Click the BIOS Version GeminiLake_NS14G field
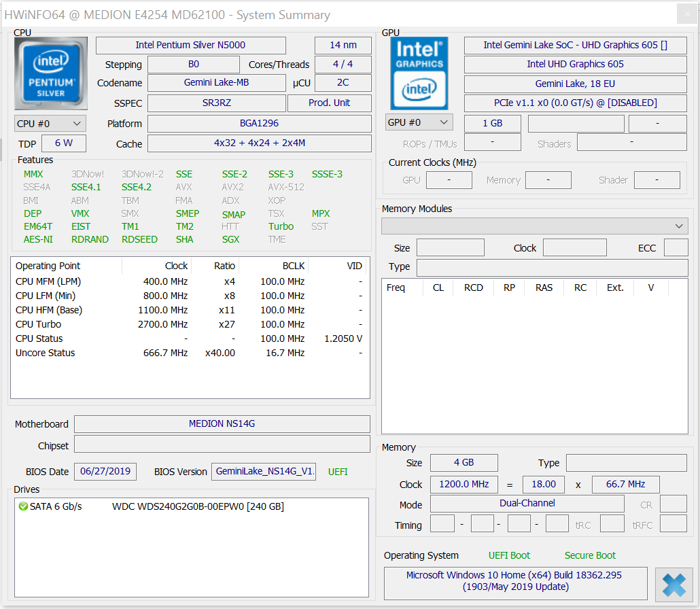Image resolution: width=700 pixels, height=609 pixels. [264, 472]
